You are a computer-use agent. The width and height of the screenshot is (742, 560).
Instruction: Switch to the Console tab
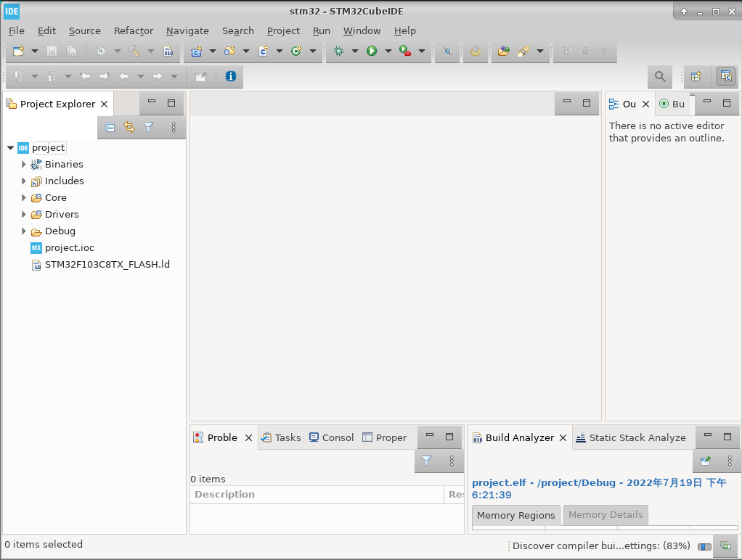(x=331, y=437)
